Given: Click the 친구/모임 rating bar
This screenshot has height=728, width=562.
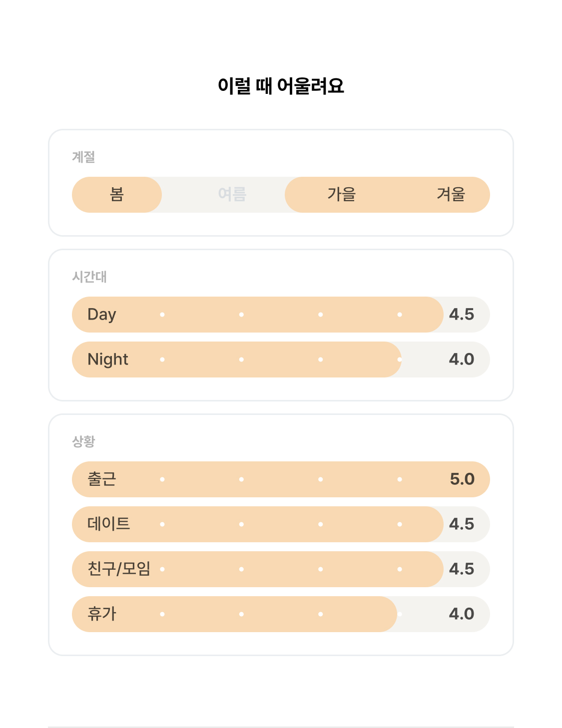Looking at the screenshot, I should (281, 569).
